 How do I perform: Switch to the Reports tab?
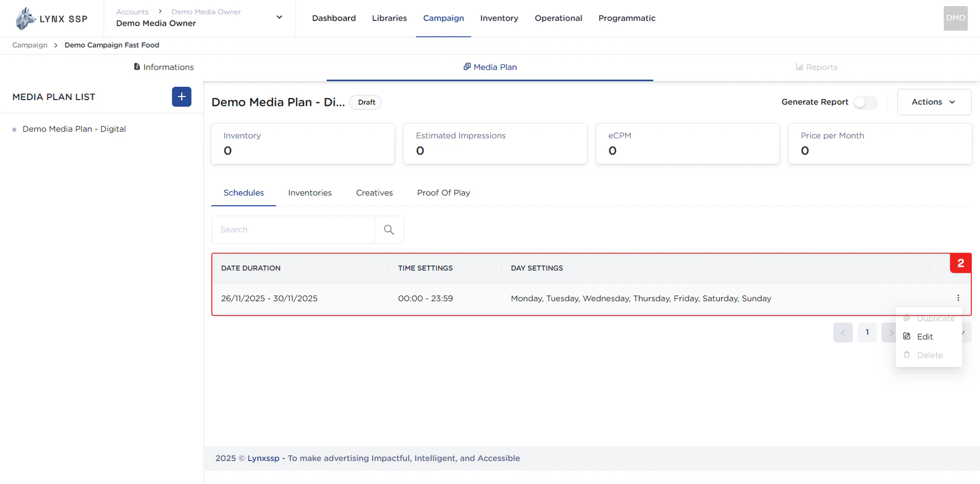pos(817,67)
